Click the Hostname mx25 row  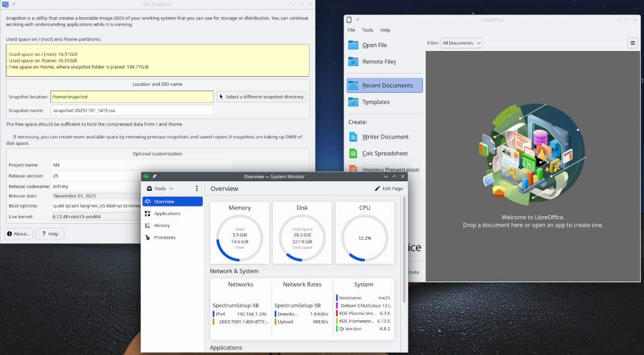(x=364, y=298)
